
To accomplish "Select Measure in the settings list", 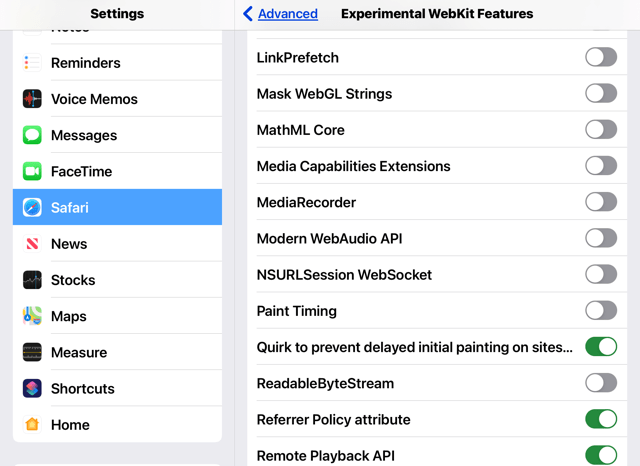I will click(117, 352).
